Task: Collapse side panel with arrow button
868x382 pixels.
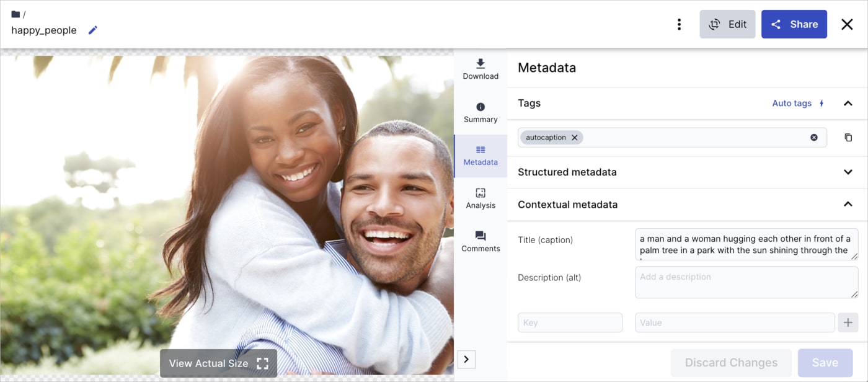Action: coord(466,359)
